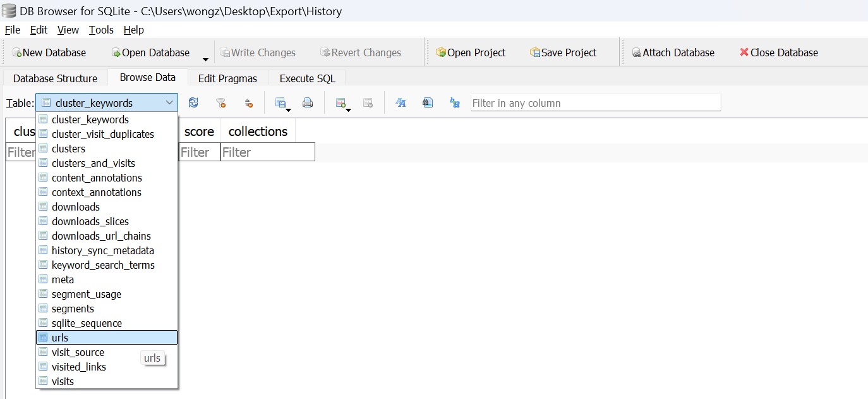Collapse the Table selector combo box
The height and width of the screenshot is (399, 868).
click(169, 103)
